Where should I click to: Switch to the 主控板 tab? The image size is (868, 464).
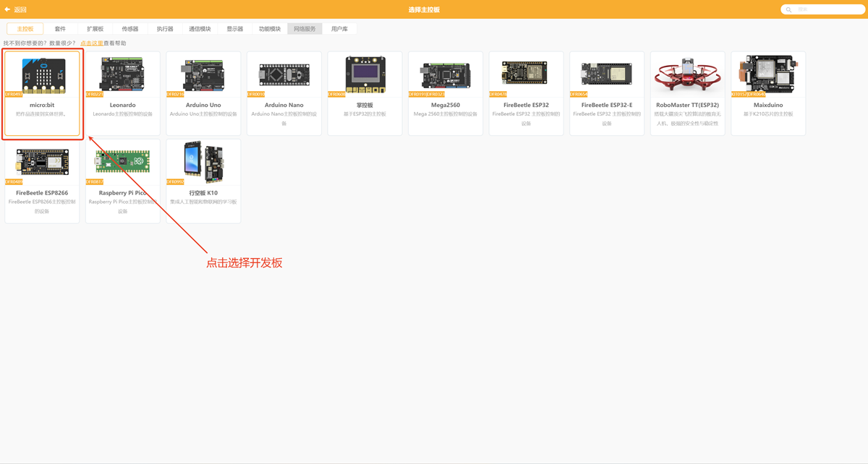tap(25, 29)
